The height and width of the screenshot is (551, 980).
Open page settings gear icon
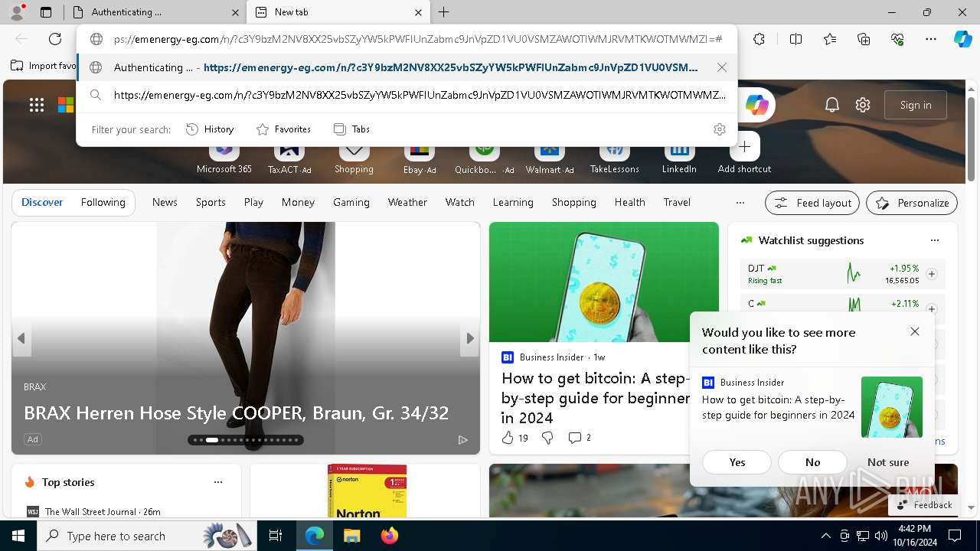click(863, 105)
